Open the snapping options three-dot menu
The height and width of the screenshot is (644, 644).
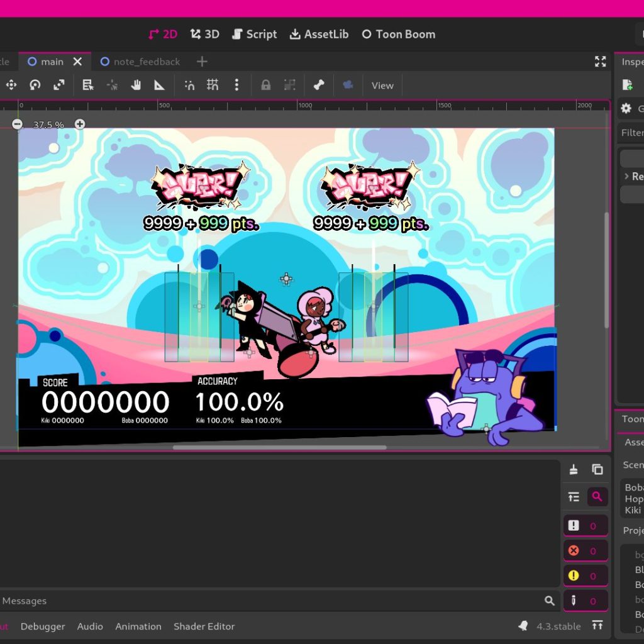(x=236, y=85)
